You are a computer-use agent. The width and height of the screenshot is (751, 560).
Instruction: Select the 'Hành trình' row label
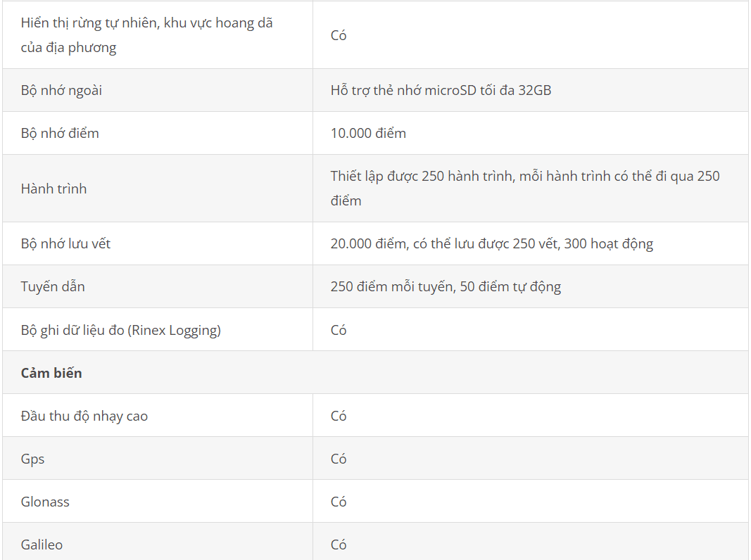coord(53,189)
